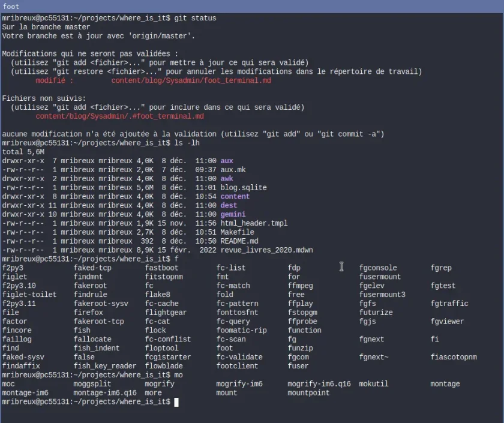
Task: Click the 'total 5,6M' line
Action: [x=23, y=152]
